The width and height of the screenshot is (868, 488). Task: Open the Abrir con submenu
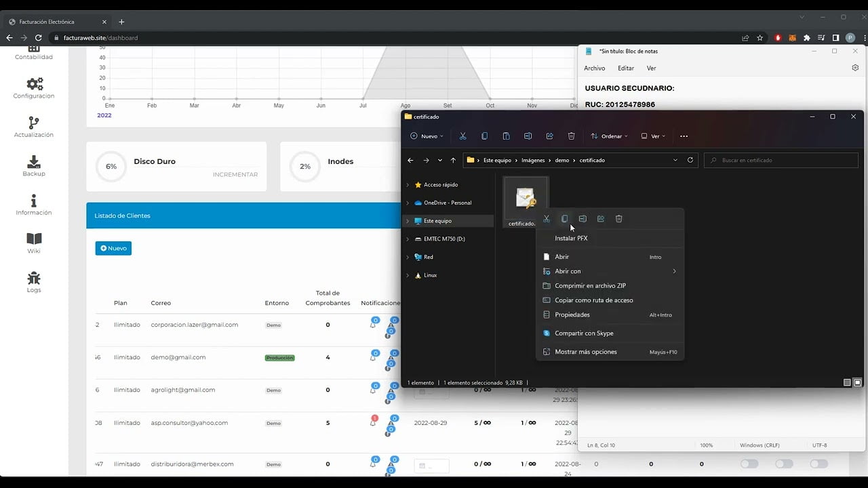pos(610,271)
